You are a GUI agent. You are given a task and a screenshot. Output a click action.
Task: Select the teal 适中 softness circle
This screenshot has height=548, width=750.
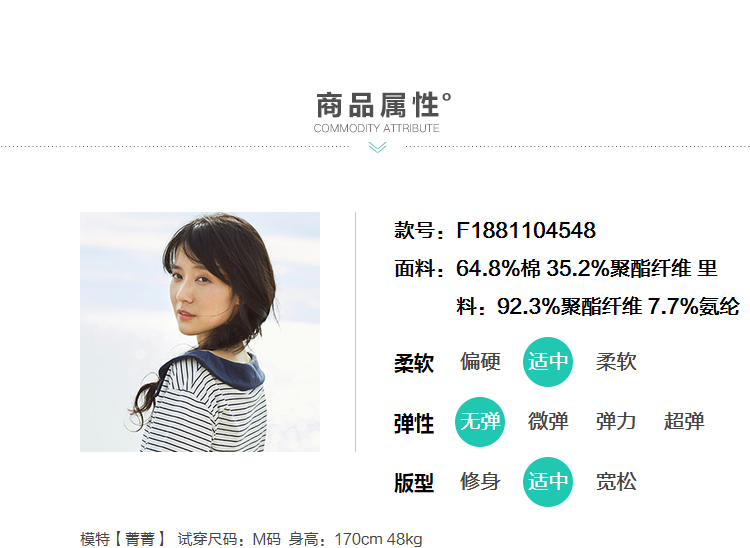click(548, 362)
